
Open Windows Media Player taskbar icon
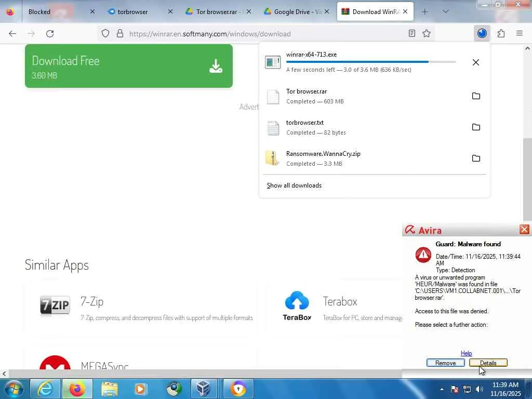(x=141, y=389)
